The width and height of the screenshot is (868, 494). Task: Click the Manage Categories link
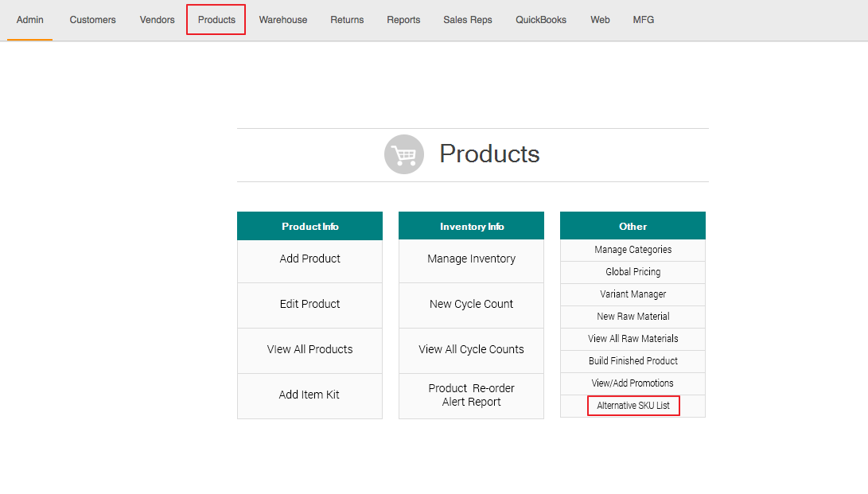(x=633, y=250)
